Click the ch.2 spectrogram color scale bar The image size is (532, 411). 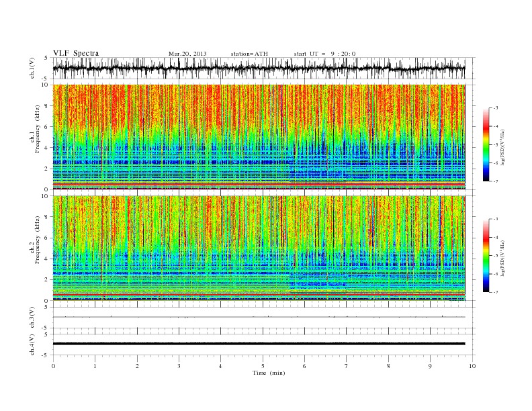[486, 256]
